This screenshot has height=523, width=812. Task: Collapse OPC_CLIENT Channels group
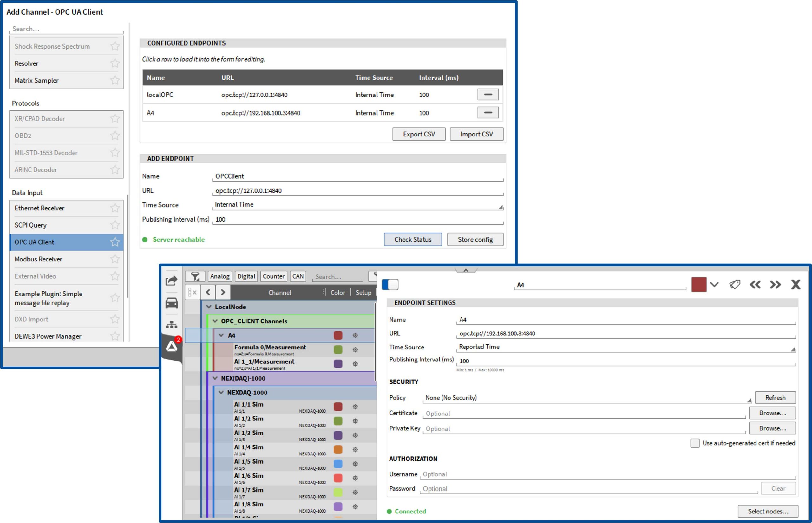[x=215, y=321]
